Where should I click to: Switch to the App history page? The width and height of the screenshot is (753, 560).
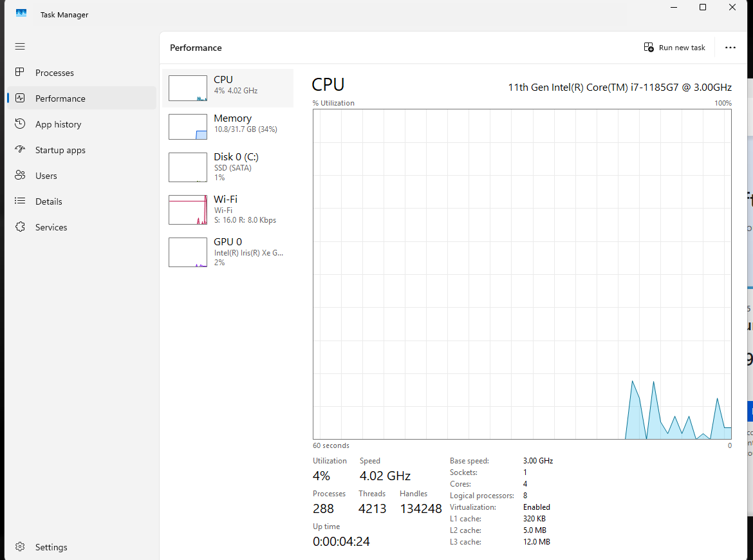[58, 124]
